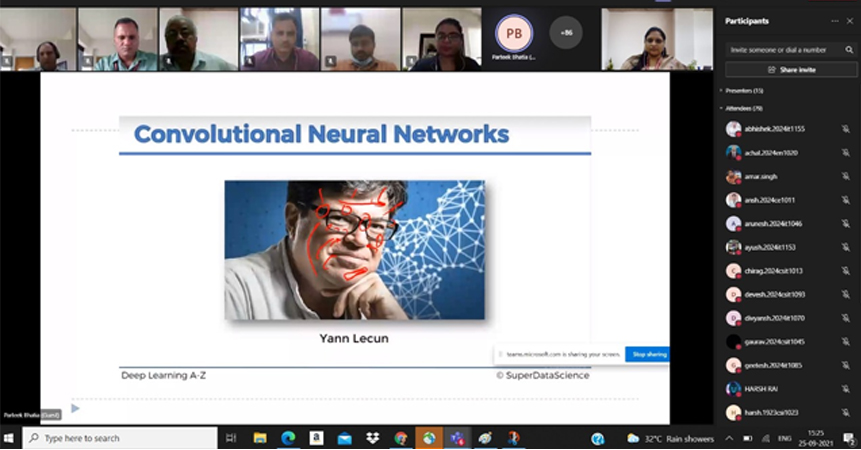Toggle mic icon for chirag.2024csit1013
This screenshot has width=861, height=450.
[845, 271]
